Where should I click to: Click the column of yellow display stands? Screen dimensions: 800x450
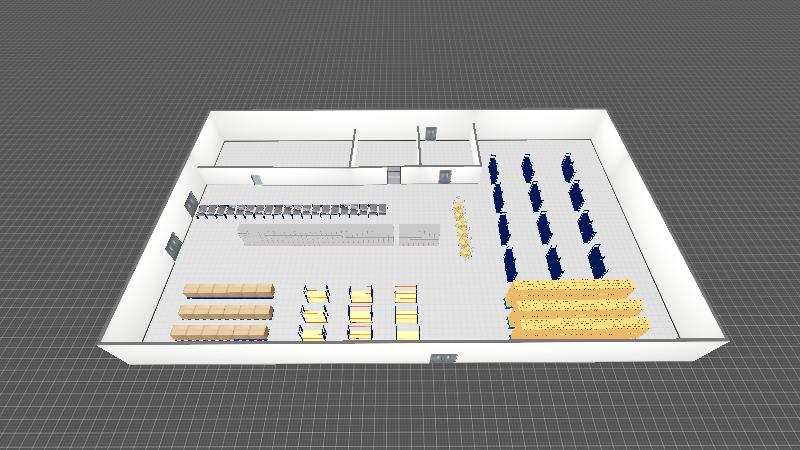461,228
